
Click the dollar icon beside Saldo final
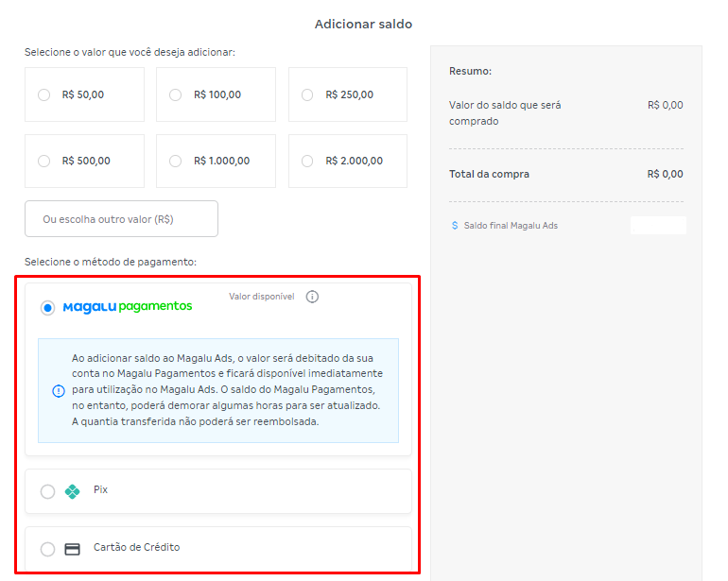[455, 226]
